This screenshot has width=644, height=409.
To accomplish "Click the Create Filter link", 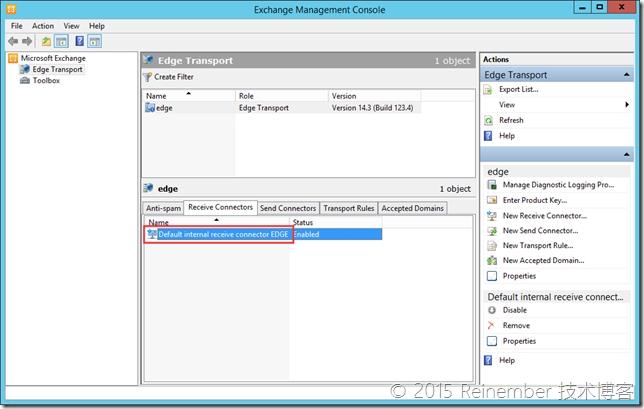I will (x=174, y=77).
